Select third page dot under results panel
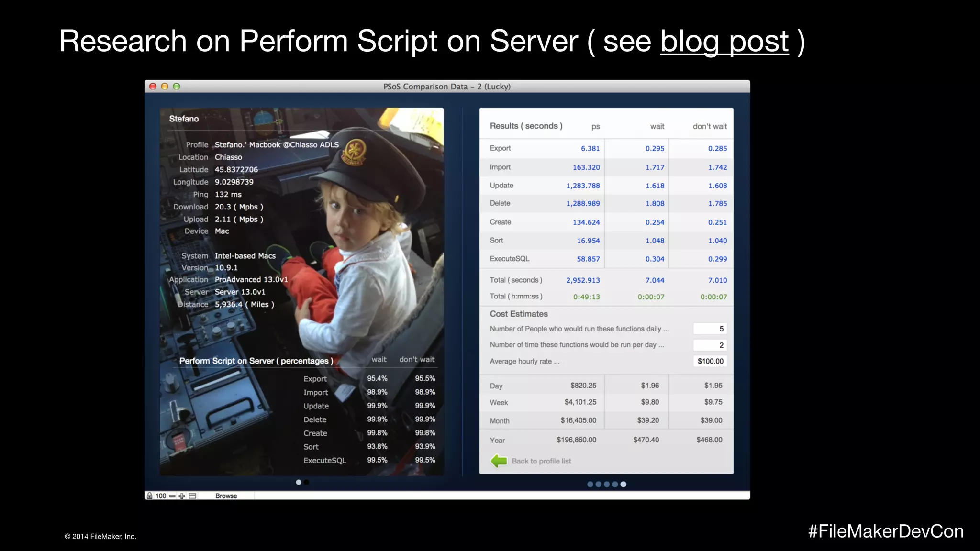Screen dimensions: 980x551 pos(607,484)
